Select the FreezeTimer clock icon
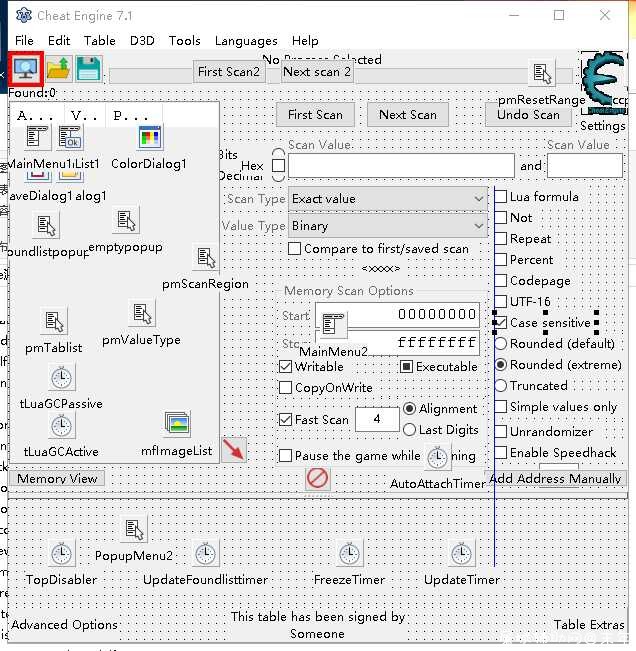Image resolution: width=636 pixels, height=651 pixels. (x=350, y=553)
